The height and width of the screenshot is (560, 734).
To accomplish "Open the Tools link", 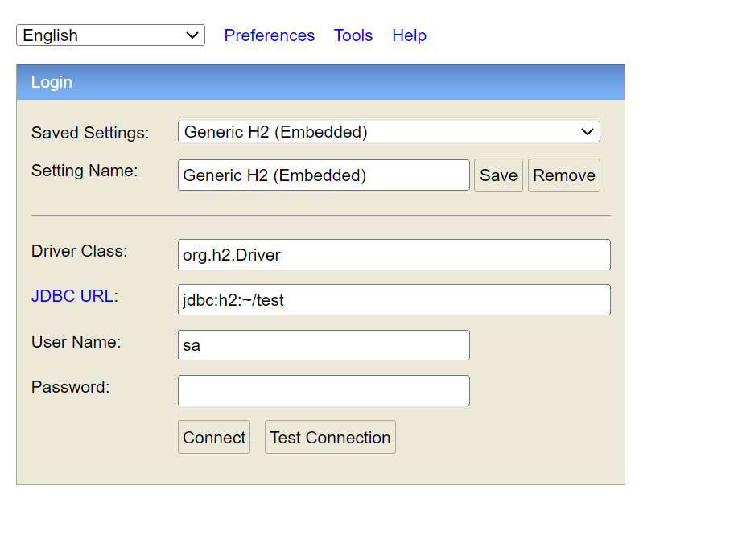I will (353, 35).
